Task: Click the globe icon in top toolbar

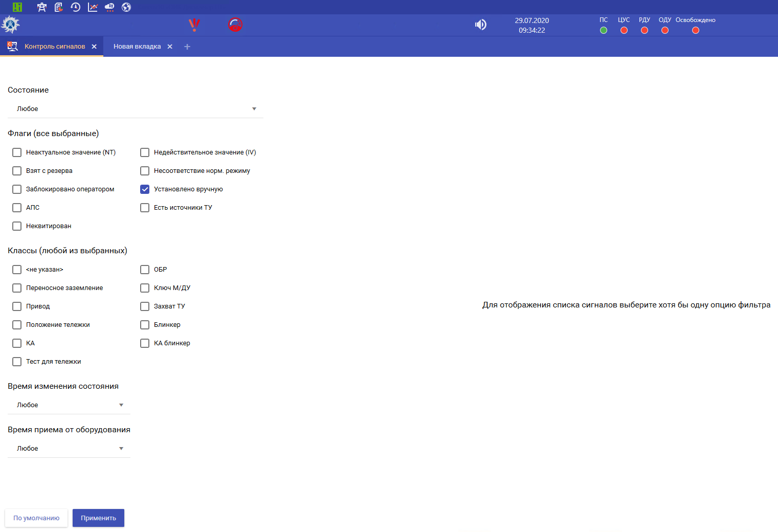Action: [126, 7]
